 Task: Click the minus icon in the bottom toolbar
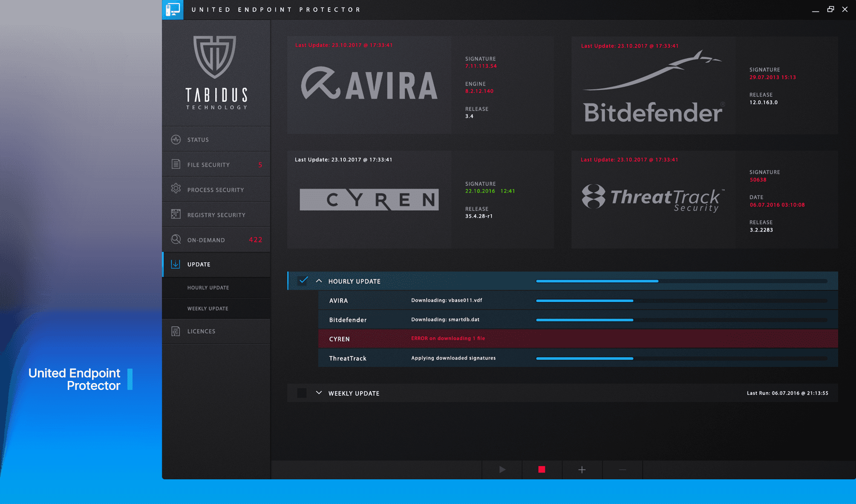622,470
